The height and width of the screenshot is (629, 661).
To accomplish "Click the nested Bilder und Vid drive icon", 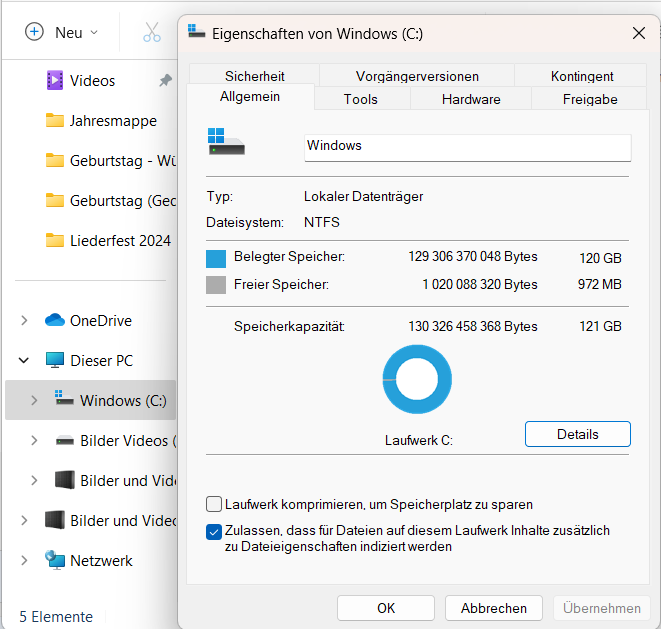I will 65,480.
